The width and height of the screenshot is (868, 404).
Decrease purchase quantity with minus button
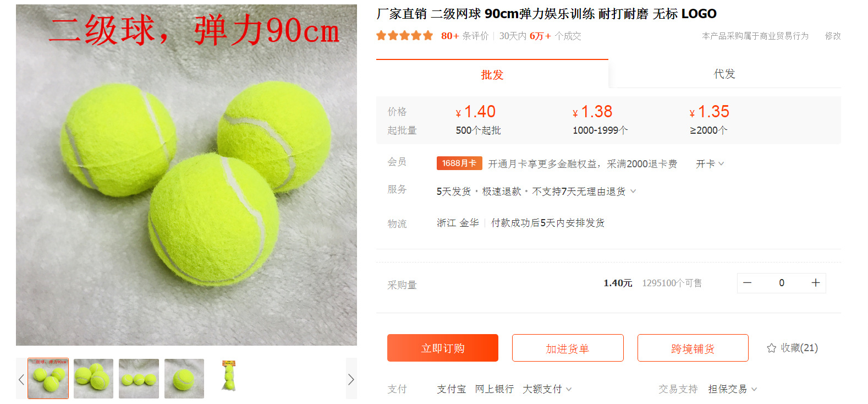coord(747,283)
